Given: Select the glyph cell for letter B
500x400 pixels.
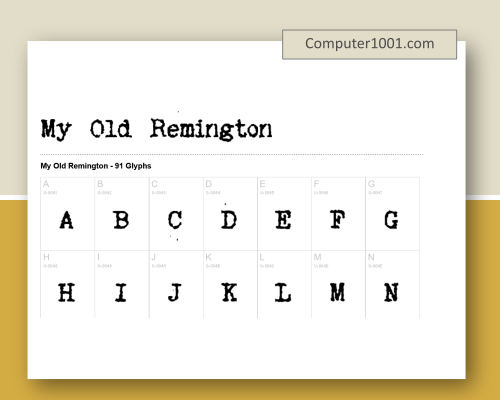Looking at the screenshot, I should [122, 214].
